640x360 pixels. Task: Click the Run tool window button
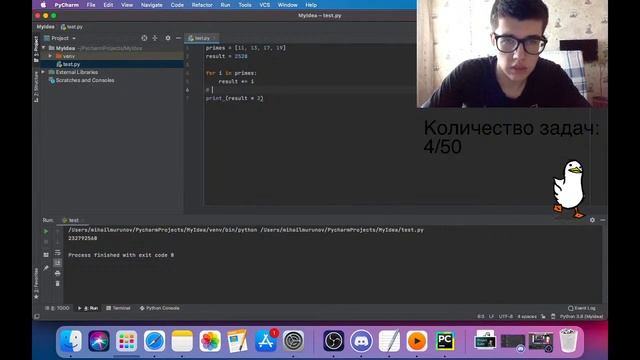pyautogui.click(x=88, y=308)
